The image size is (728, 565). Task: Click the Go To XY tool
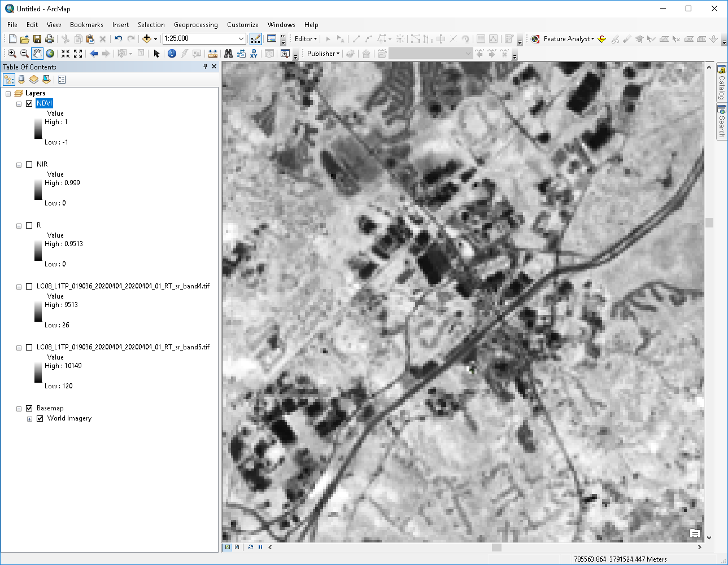point(254,53)
